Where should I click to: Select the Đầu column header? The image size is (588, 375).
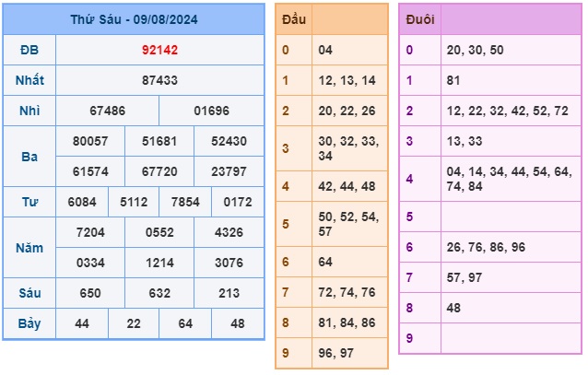(x=294, y=19)
